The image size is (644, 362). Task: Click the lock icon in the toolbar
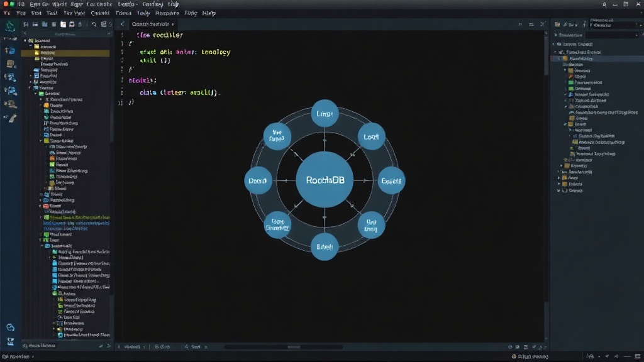click(x=80, y=25)
